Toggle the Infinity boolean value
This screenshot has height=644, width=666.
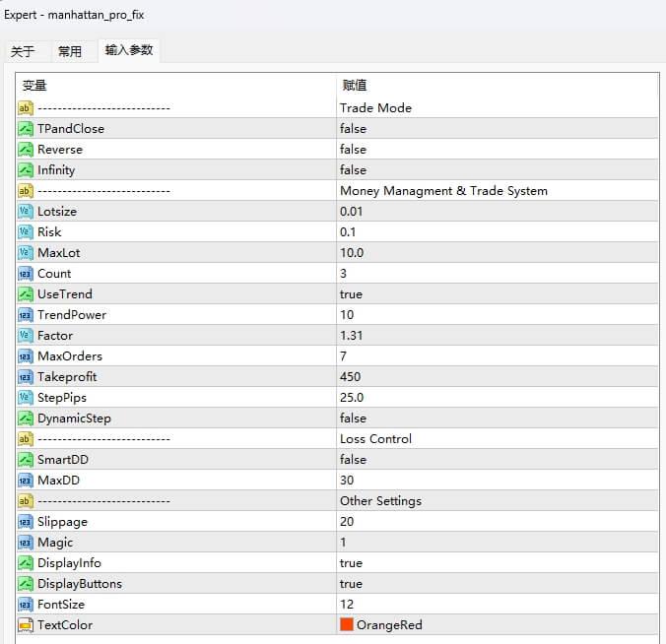pyautogui.click(x=353, y=170)
